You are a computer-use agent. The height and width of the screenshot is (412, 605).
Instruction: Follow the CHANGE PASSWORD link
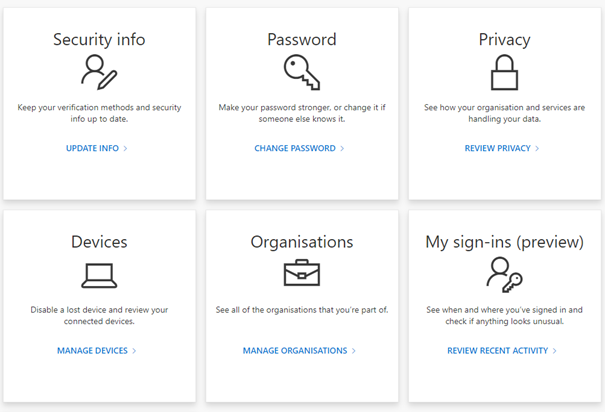tap(299, 149)
